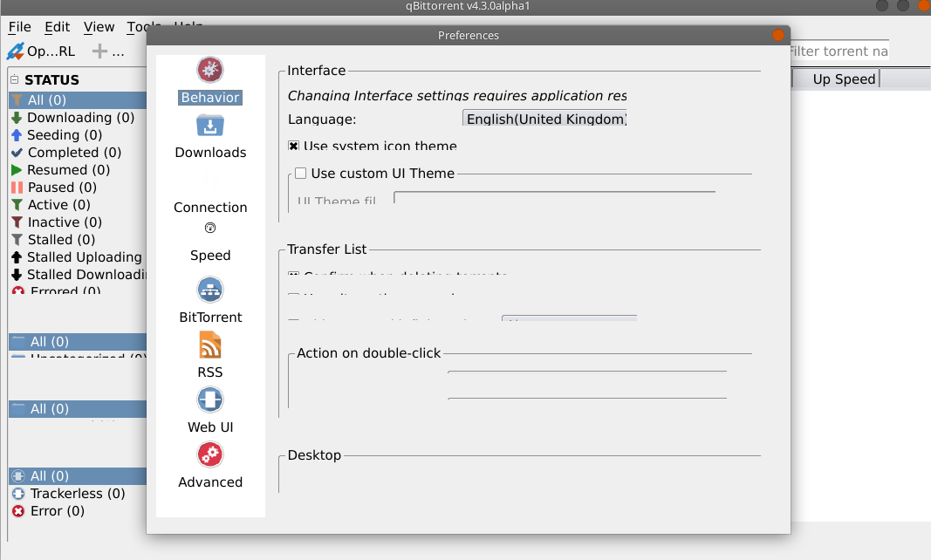The width and height of the screenshot is (931, 560).
Task: Select the Active status filter
Action: (x=51, y=205)
